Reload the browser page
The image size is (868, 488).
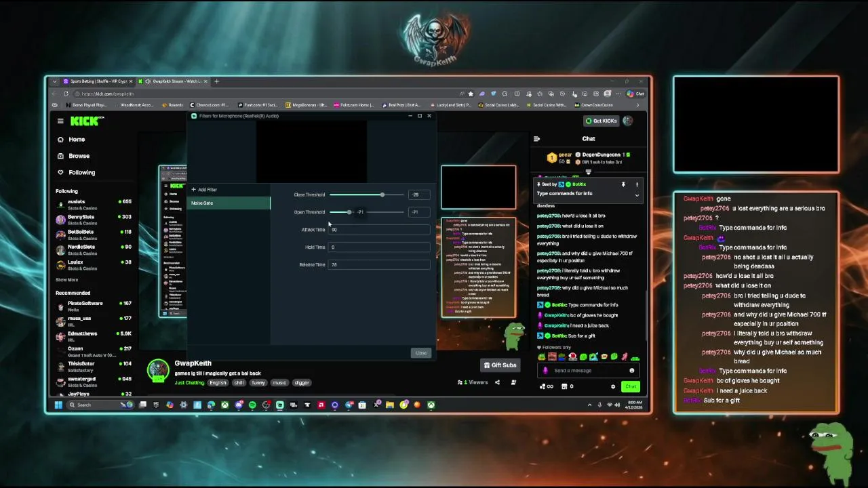pyautogui.click(x=66, y=94)
